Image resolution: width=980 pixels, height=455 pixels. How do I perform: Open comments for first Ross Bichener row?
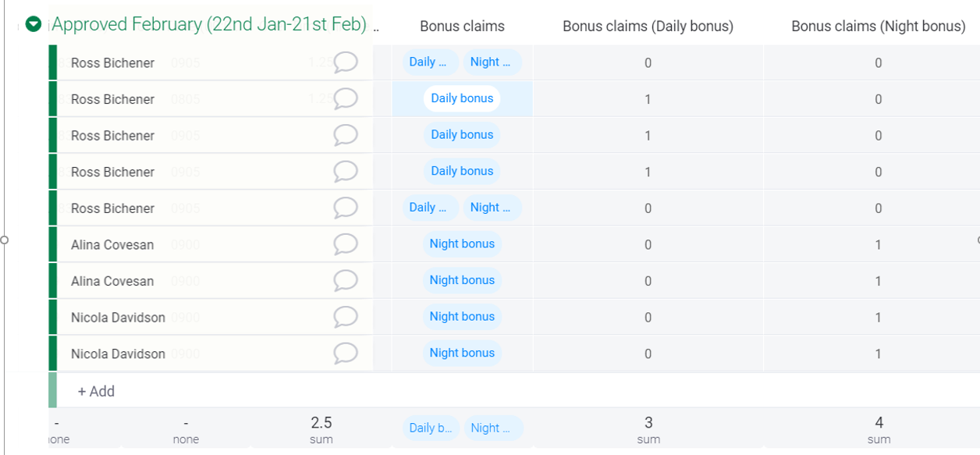[x=345, y=62]
